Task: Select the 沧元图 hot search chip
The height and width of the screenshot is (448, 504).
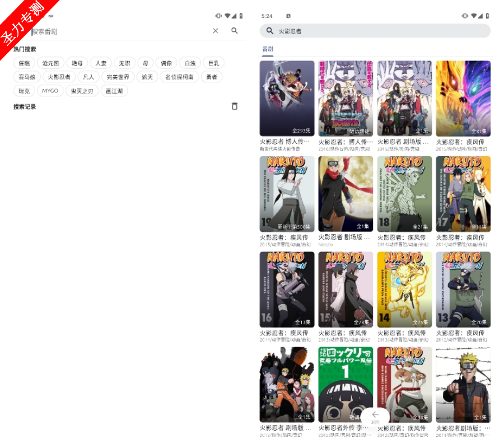Action: (51, 63)
